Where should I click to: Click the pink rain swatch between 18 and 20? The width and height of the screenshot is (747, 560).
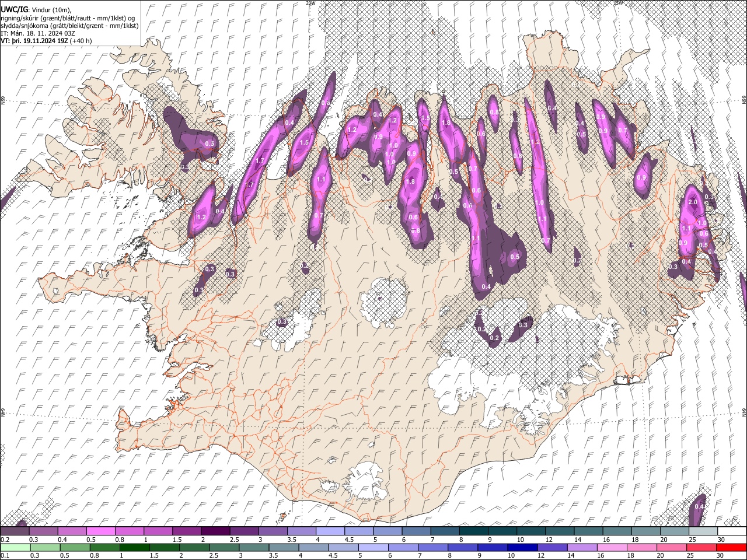click(642, 547)
